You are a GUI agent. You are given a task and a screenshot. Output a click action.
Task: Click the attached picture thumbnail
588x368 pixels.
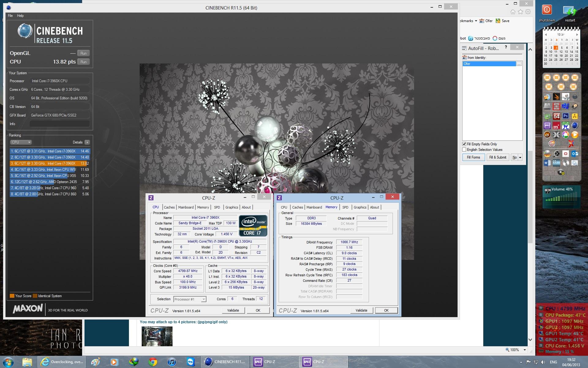(x=157, y=336)
